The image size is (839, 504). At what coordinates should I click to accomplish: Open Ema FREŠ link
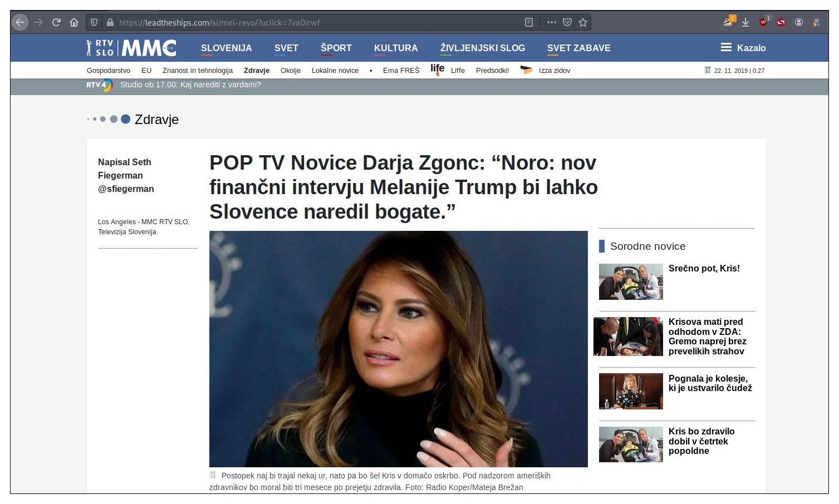click(x=401, y=71)
